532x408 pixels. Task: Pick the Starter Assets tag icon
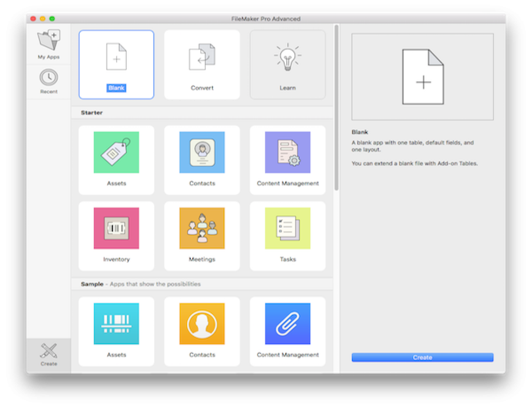(116, 152)
